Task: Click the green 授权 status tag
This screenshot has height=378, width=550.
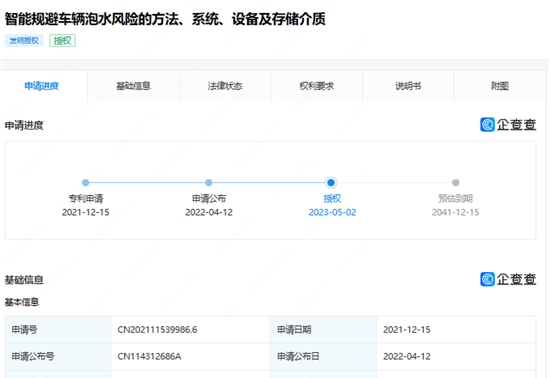Action: tap(62, 41)
